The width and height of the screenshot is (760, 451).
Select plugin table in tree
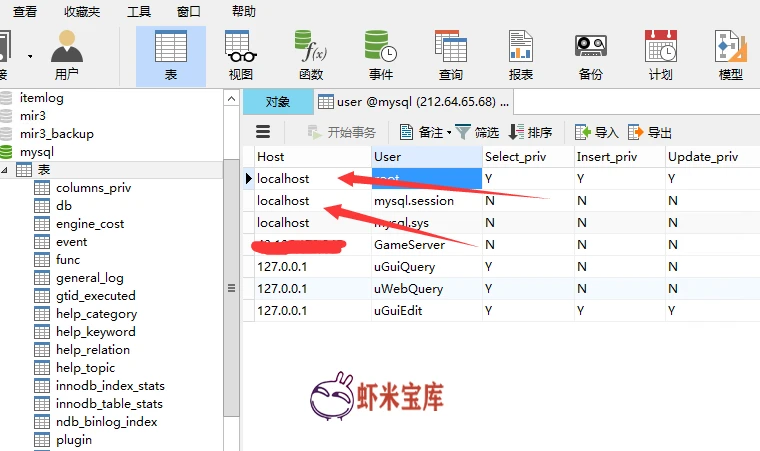click(x=74, y=439)
